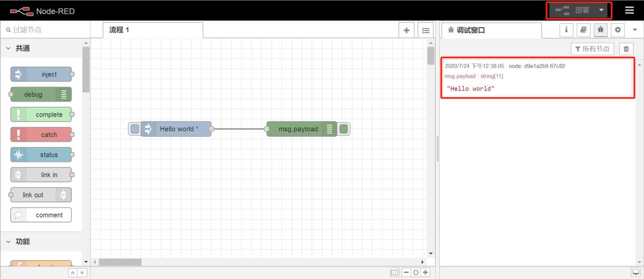Open the deploy options dropdown arrow
The width and height of the screenshot is (644, 279).
[601, 10]
